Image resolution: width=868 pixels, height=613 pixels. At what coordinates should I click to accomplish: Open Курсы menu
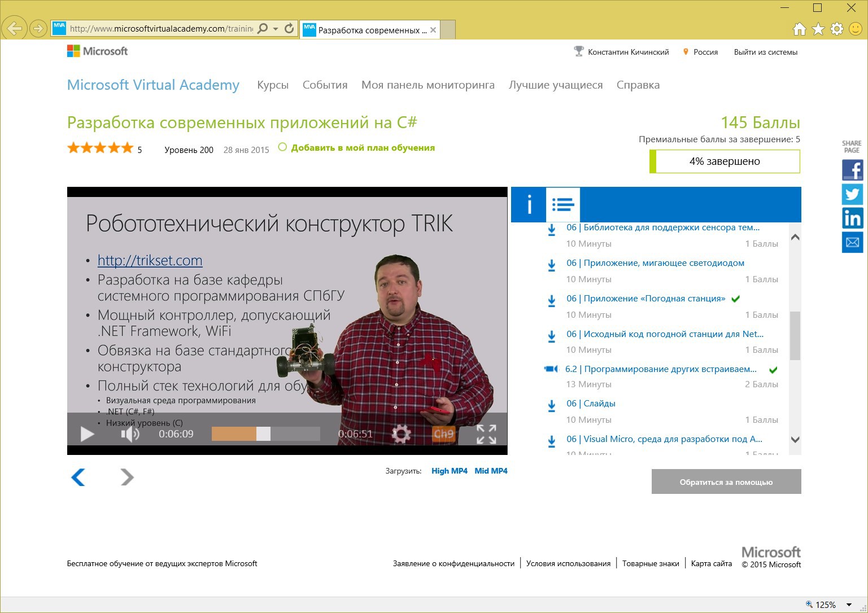273,85
